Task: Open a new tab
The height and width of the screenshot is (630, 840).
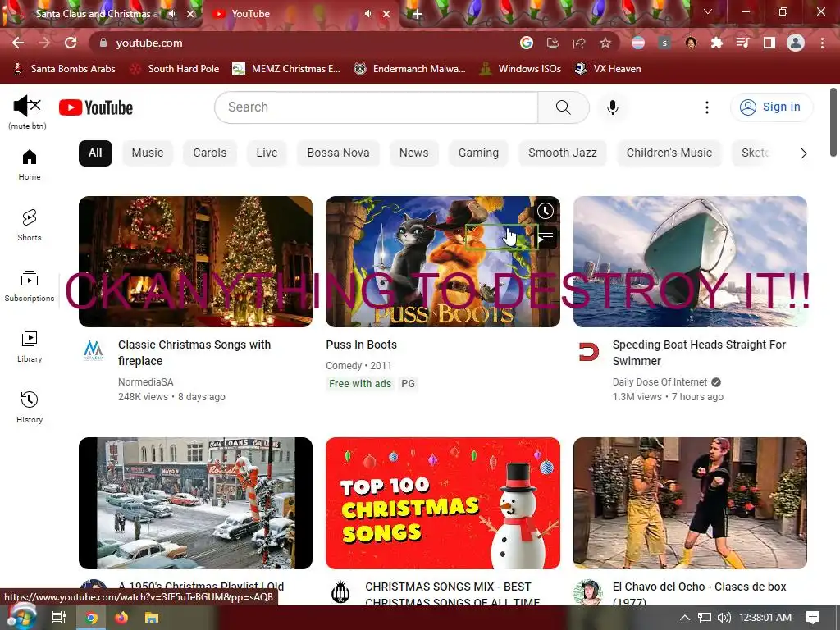Action: coord(418,15)
